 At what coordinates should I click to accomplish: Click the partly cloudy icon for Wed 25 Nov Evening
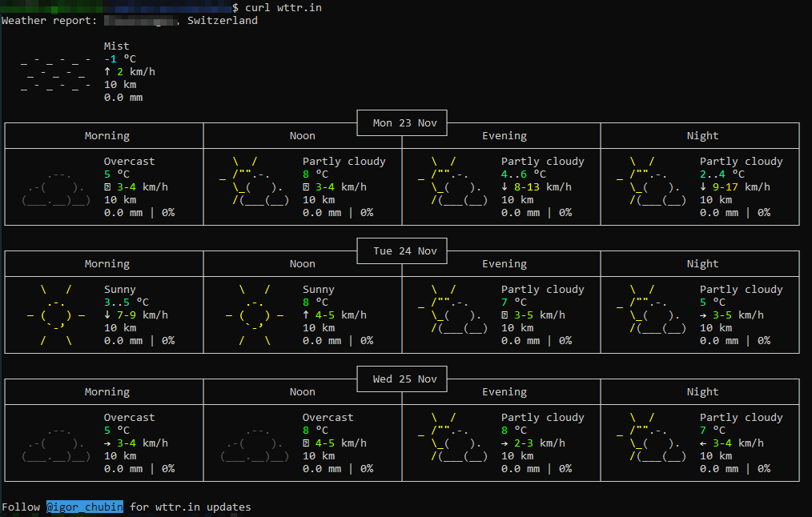[452, 437]
